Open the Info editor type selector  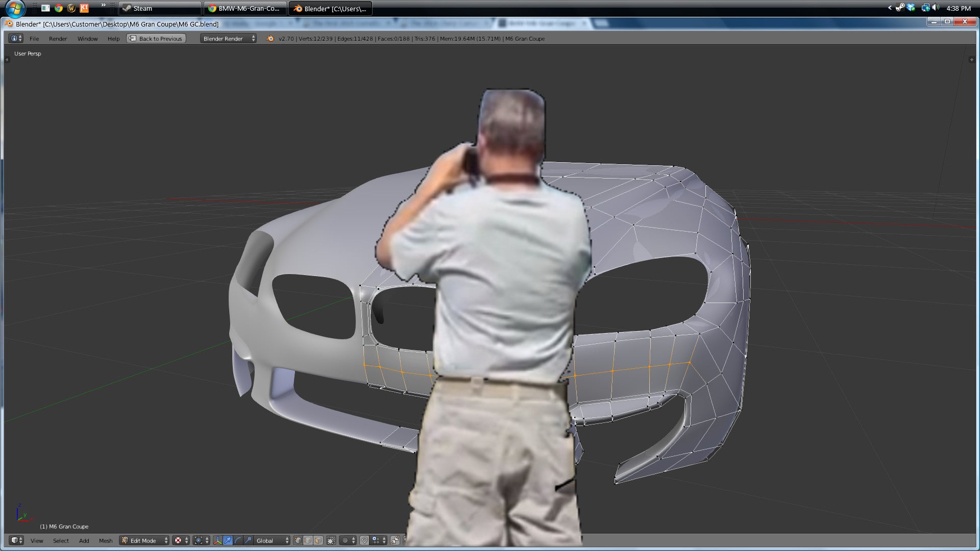[x=16, y=38]
